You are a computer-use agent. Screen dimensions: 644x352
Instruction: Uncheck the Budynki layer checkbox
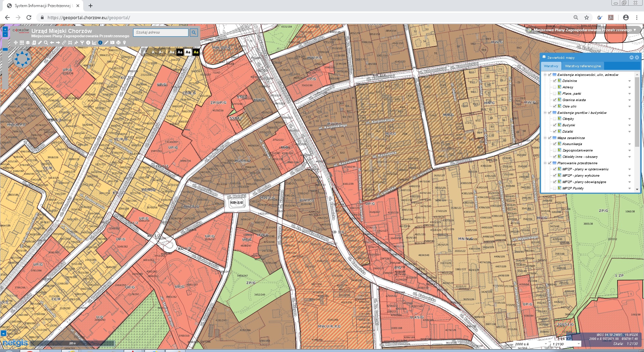(555, 125)
